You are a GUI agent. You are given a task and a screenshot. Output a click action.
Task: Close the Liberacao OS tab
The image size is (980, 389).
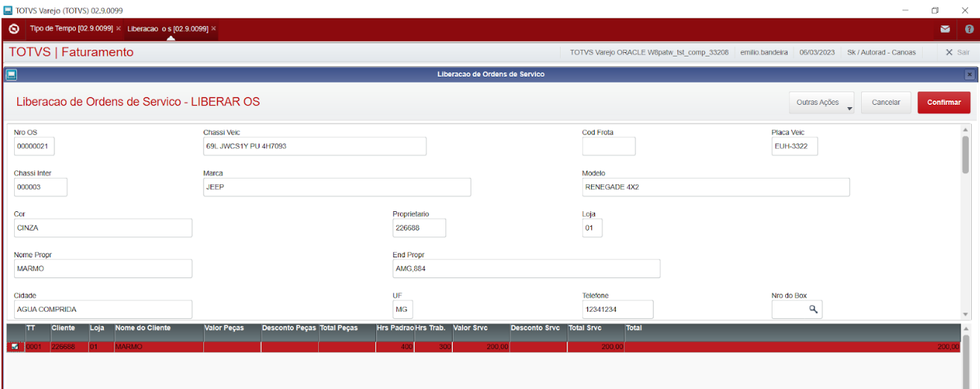[213, 28]
